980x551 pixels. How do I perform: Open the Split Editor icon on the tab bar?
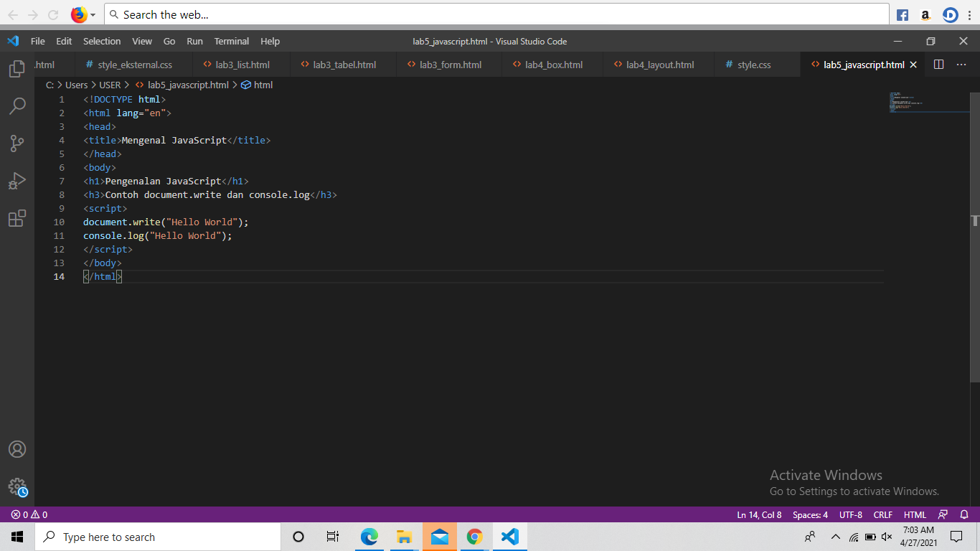coord(938,64)
